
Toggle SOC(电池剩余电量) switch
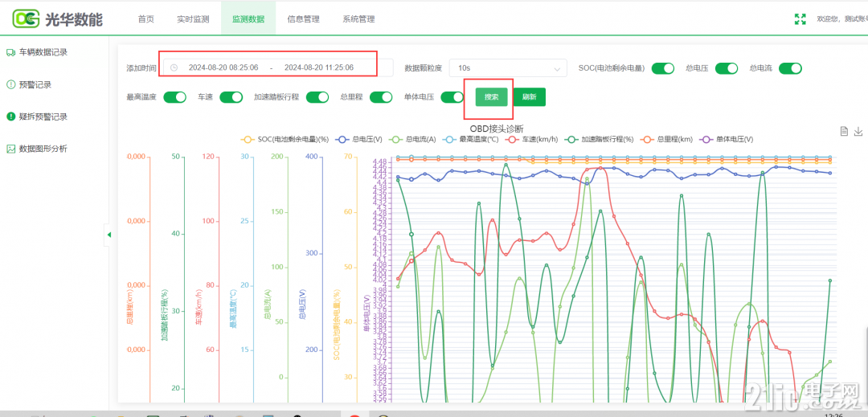coord(662,68)
